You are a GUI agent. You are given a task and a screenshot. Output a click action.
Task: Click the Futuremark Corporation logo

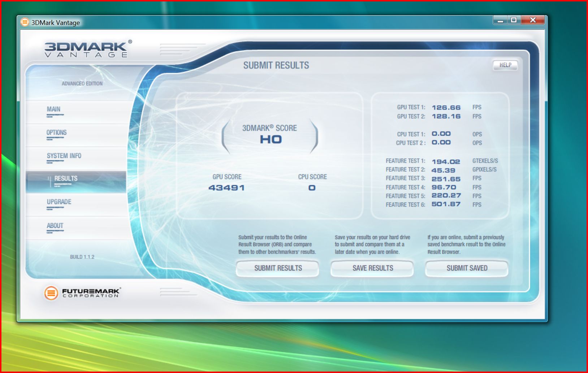[x=82, y=293]
